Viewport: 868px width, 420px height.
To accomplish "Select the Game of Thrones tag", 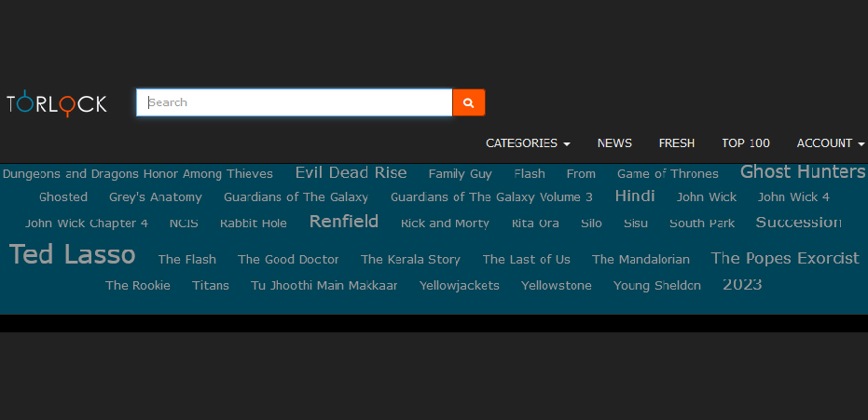I will pos(668,174).
